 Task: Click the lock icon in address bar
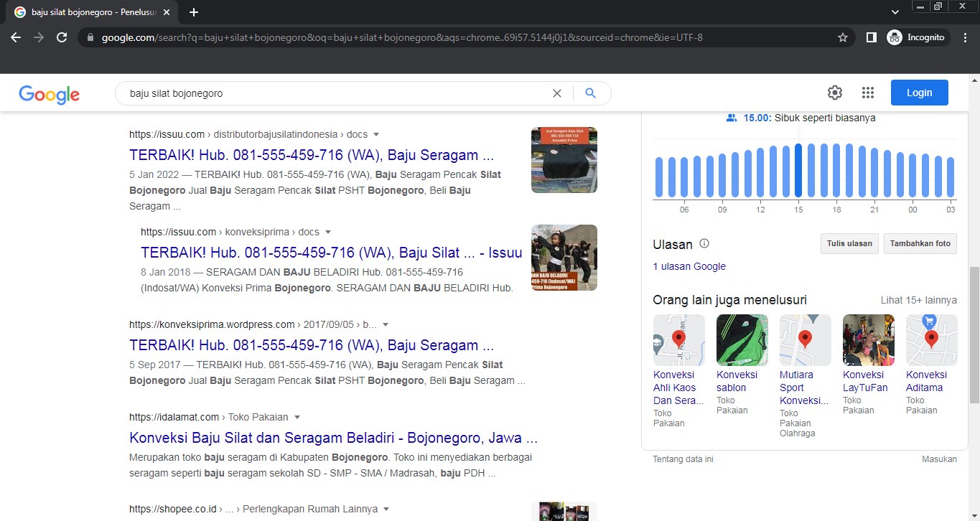click(90, 37)
